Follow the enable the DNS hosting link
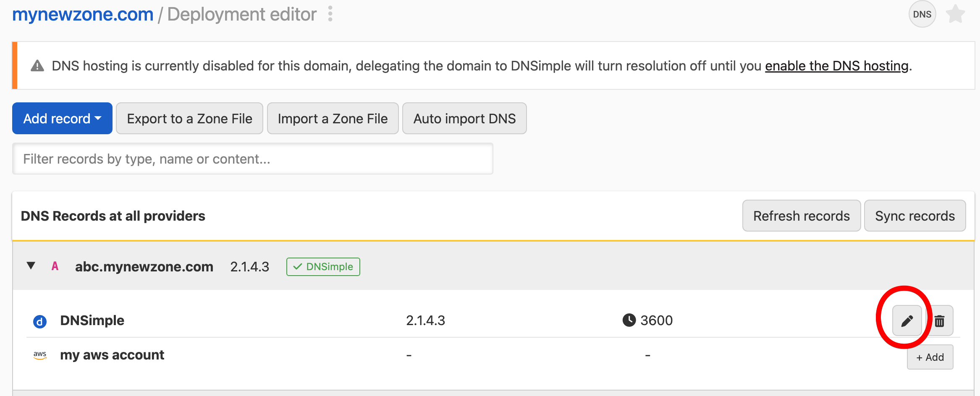Screen dimensions: 980x396 tap(836, 66)
